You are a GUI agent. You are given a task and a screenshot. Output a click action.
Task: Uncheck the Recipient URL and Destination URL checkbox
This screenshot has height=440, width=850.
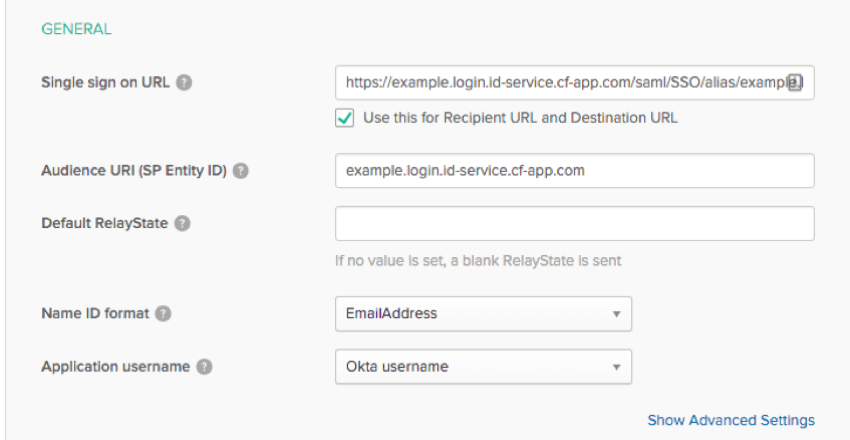tap(344, 118)
